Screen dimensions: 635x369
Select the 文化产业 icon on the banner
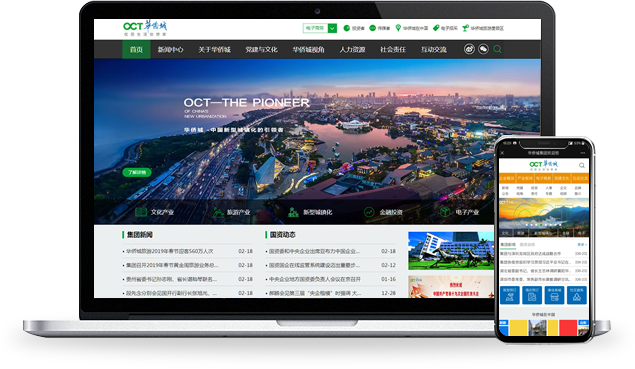(141, 212)
